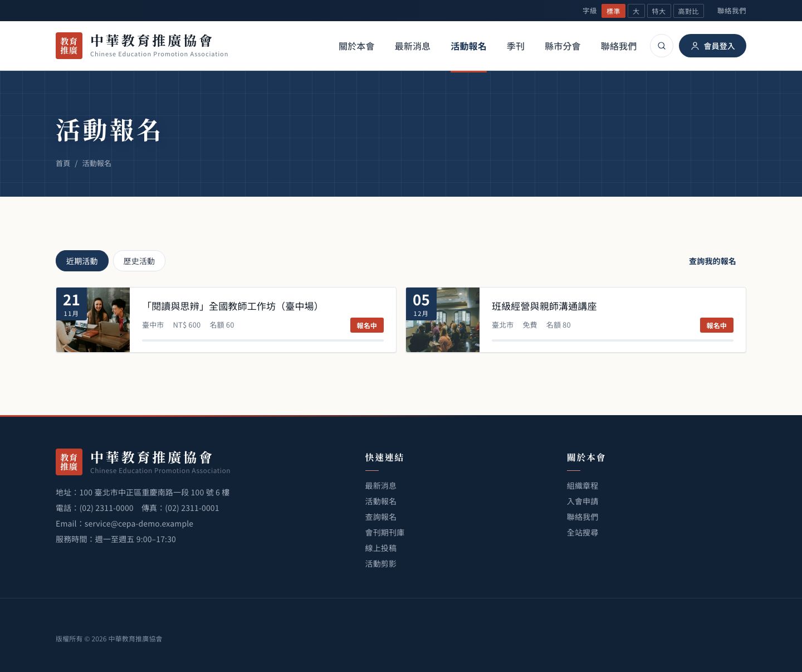This screenshot has width=802, height=672.
Task: Open the site search magnifier icon
Action: pos(662,46)
